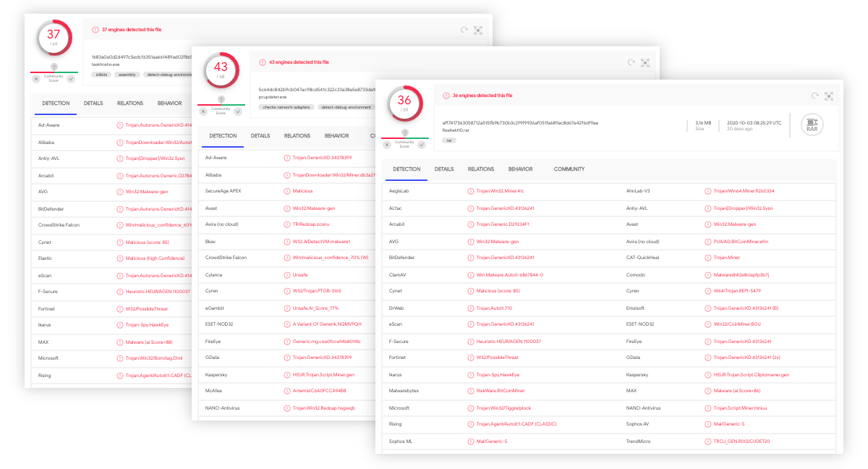Click the 37 / 69 detection score circle

(54, 37)
